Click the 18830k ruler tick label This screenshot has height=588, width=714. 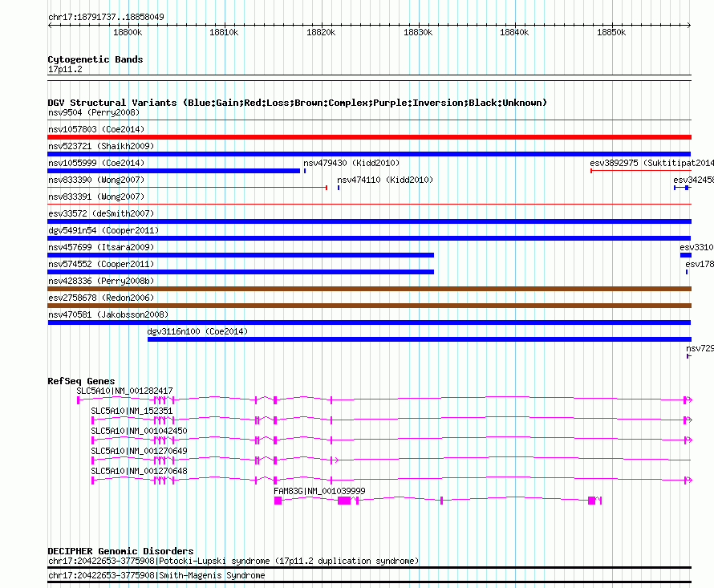(x=417, y=32)
